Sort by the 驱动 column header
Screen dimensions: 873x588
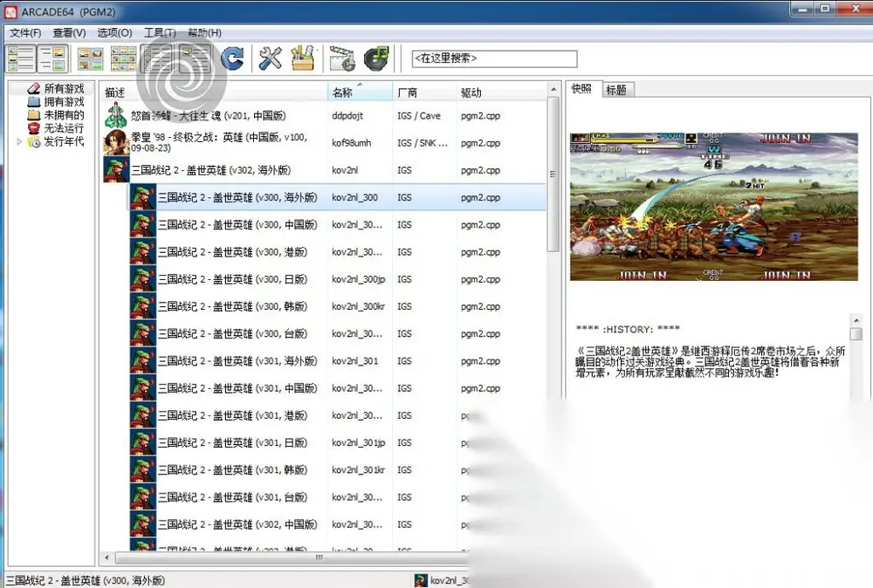(x=501, y=92)
